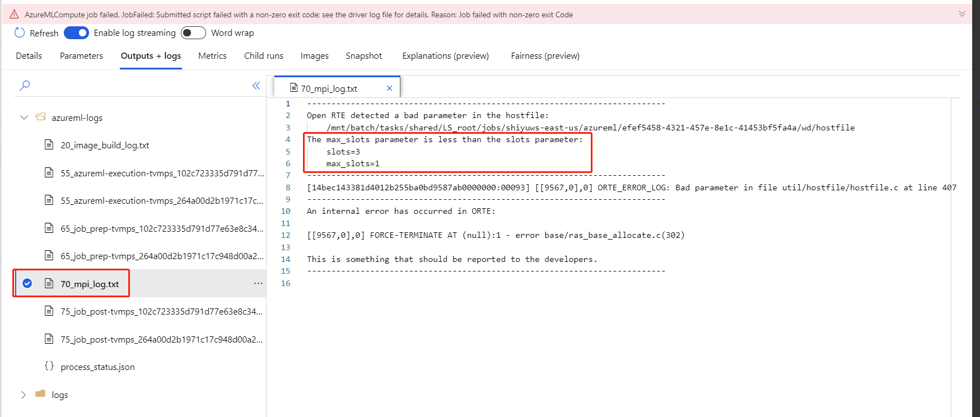Image resolution: width=980 pixels, height=417 pixels.
Task: Switch to the Metrics tab
Action: (x=212, y=56)
